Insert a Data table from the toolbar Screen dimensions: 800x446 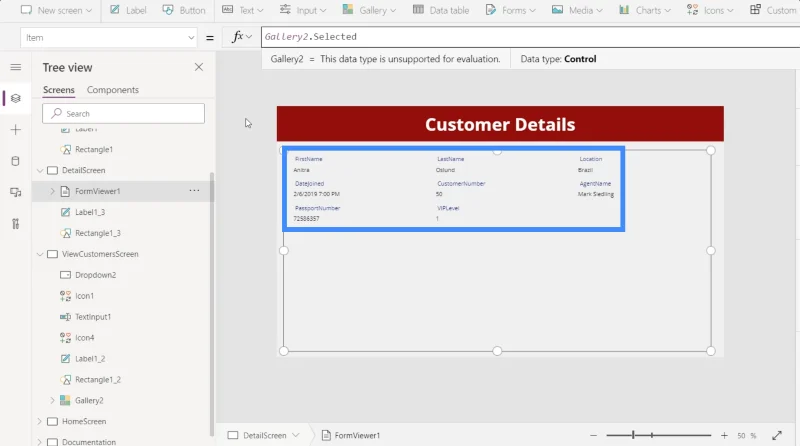click(440, 10)
